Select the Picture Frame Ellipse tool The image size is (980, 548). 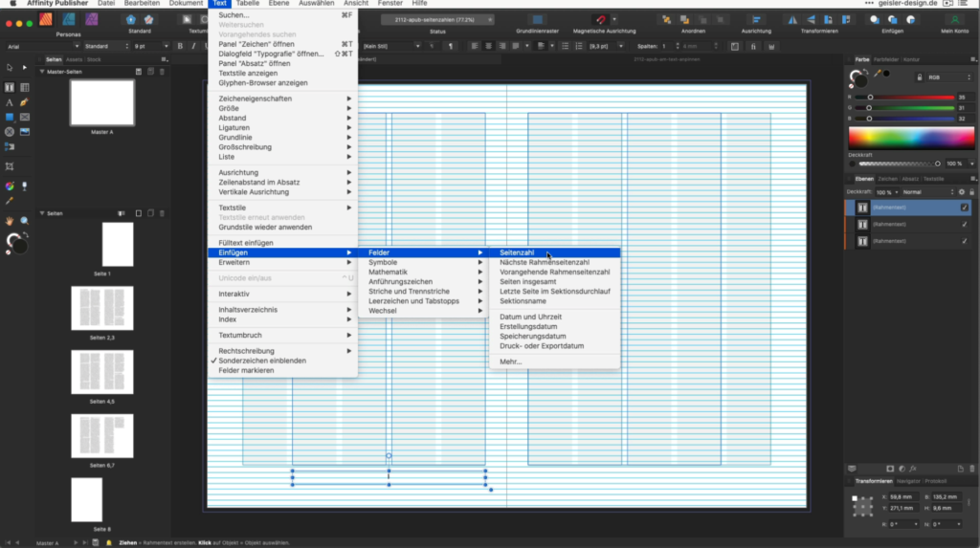click(x=10, y=132)
